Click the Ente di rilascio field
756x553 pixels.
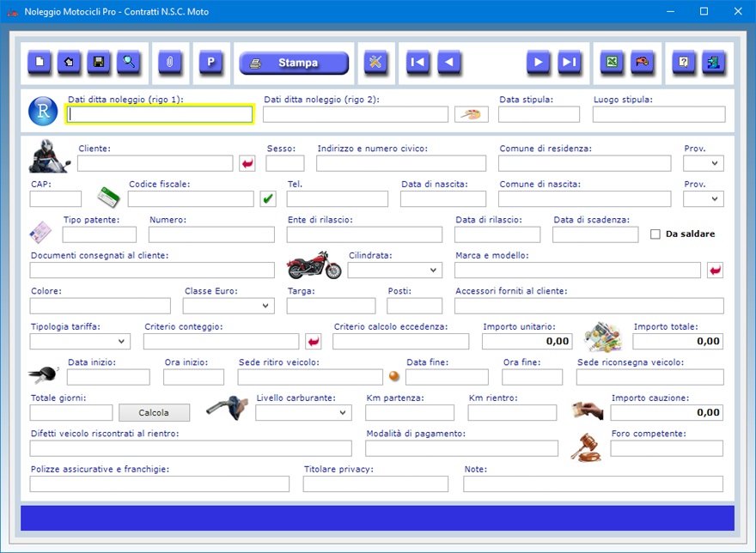click(364, 234)
